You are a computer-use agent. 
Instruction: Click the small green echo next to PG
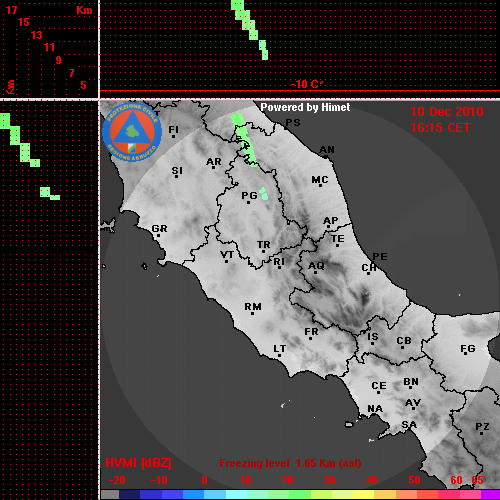coord(264,194)
